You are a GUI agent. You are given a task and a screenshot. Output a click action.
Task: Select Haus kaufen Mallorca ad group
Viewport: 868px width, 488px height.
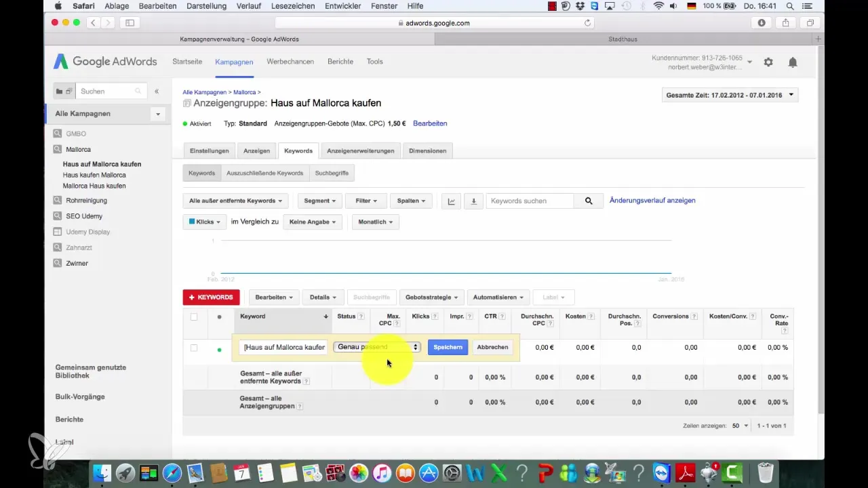(x=94, y=175)
